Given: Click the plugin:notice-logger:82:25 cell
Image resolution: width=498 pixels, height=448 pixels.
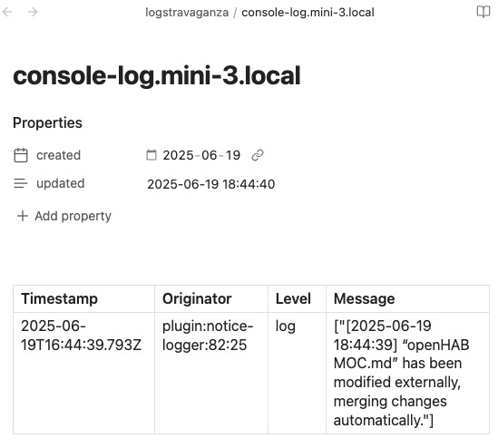Looking at the screenshot, I should [x=211, y=373].
